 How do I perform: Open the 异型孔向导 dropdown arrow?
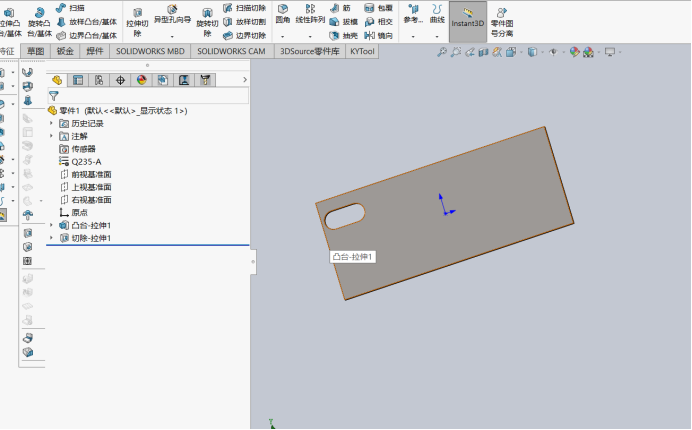pyautogui.click(x=172, y=36)
